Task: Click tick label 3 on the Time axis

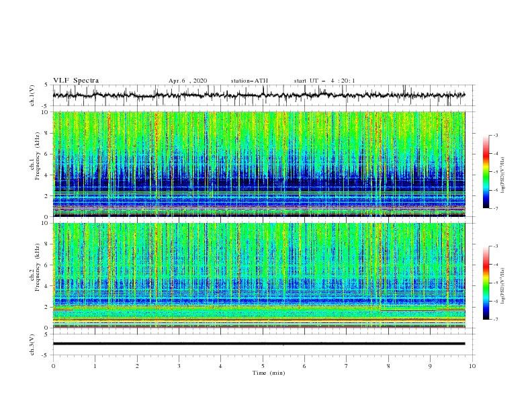Action: pyautogui.click(x=179, y=366)
